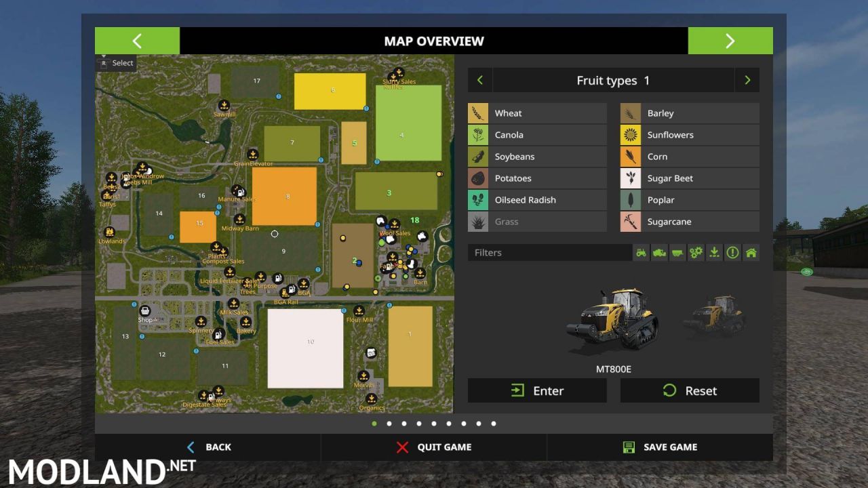This screenshot has width=868, height=488.
Task: Click the fifth page indicator dot
Action: [x=434, y=424]
